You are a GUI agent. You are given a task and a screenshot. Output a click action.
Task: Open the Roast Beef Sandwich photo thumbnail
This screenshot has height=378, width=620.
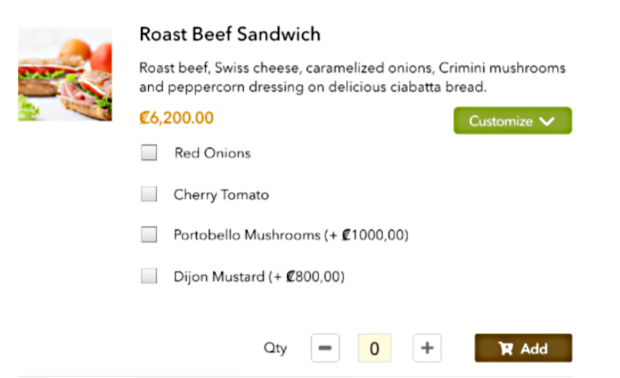[x=65, y=74]
